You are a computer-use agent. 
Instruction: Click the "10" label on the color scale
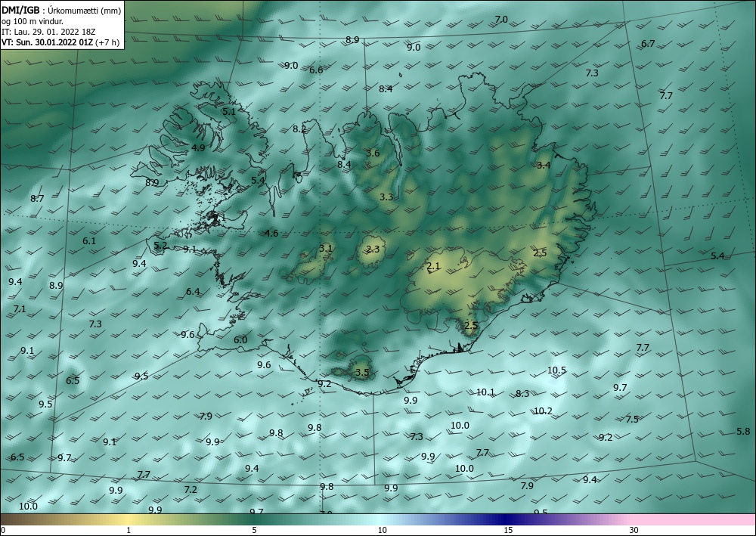pyautogui.click(x=382, y=530)
